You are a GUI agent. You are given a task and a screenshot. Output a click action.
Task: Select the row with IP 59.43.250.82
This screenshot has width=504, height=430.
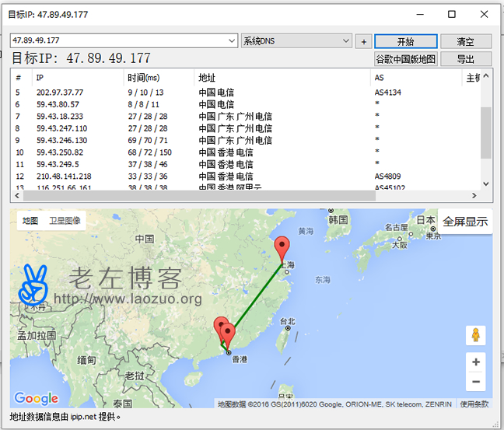tap(61, 152)
